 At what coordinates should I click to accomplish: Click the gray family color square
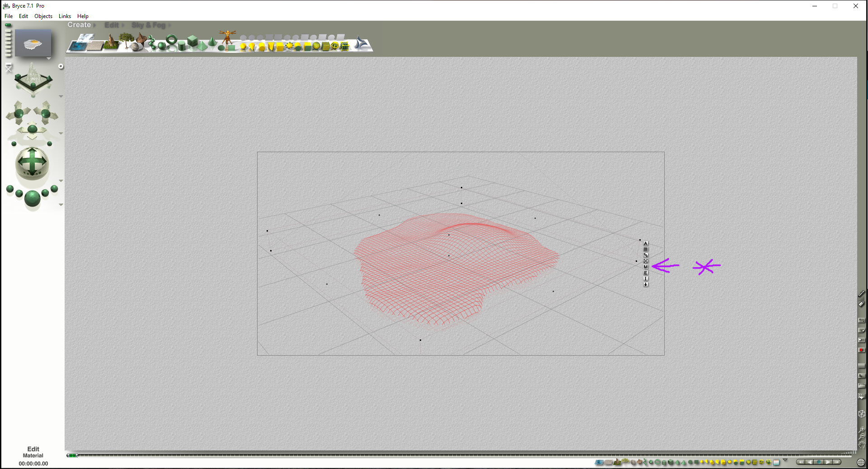[x=646, y=249]
